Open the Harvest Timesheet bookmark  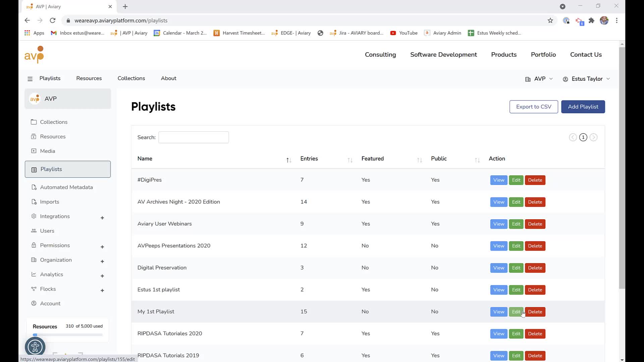click(x=239, y=33)
